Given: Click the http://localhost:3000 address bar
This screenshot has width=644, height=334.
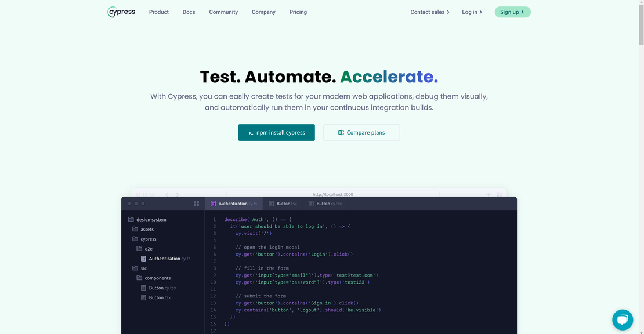Looking at the screenshot, I should (x=332, y=194).
